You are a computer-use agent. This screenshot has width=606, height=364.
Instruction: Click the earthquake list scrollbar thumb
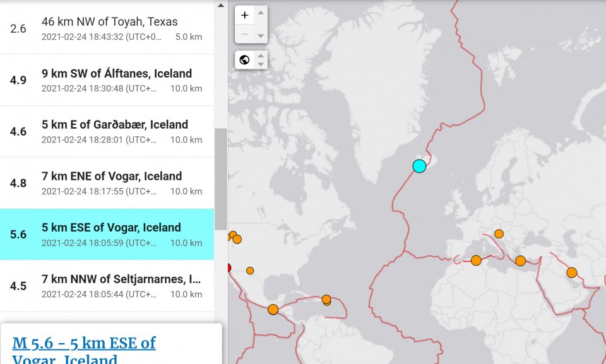tap(220, 179)
